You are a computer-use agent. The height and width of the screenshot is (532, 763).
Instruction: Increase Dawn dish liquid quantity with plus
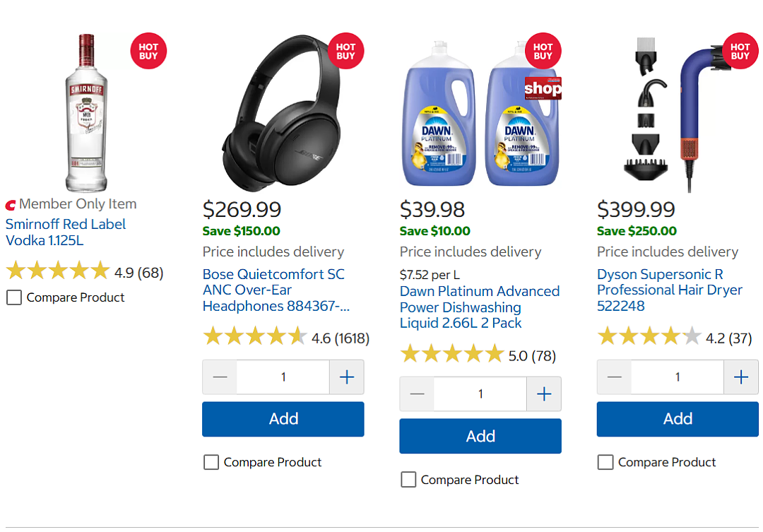pyautogui.click(x=543, y=394)
